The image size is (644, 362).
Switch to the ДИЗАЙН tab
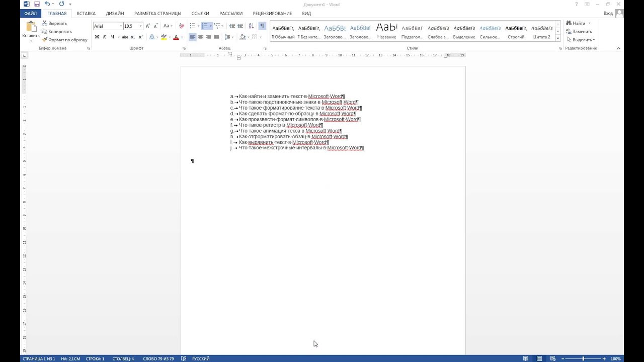(115, 14)
